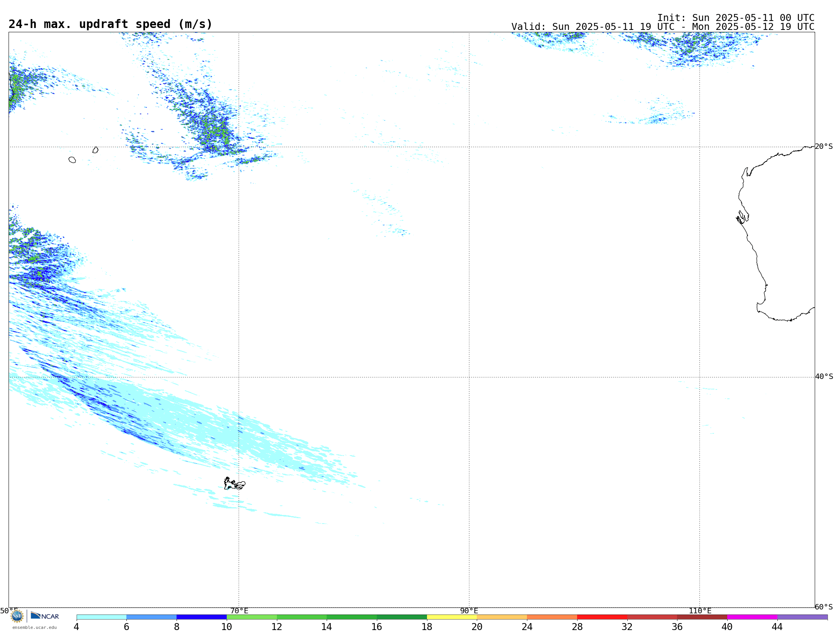Click the Kerguelen Islands outline near 70°E
The width and height of the screenshot is (840, 632).
click(234, 484)
